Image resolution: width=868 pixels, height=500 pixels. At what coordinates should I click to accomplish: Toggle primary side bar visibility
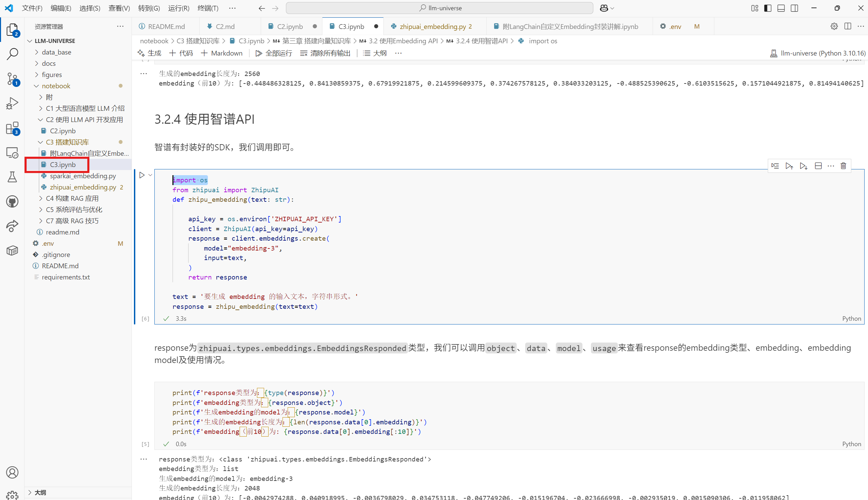coord(768,8)
